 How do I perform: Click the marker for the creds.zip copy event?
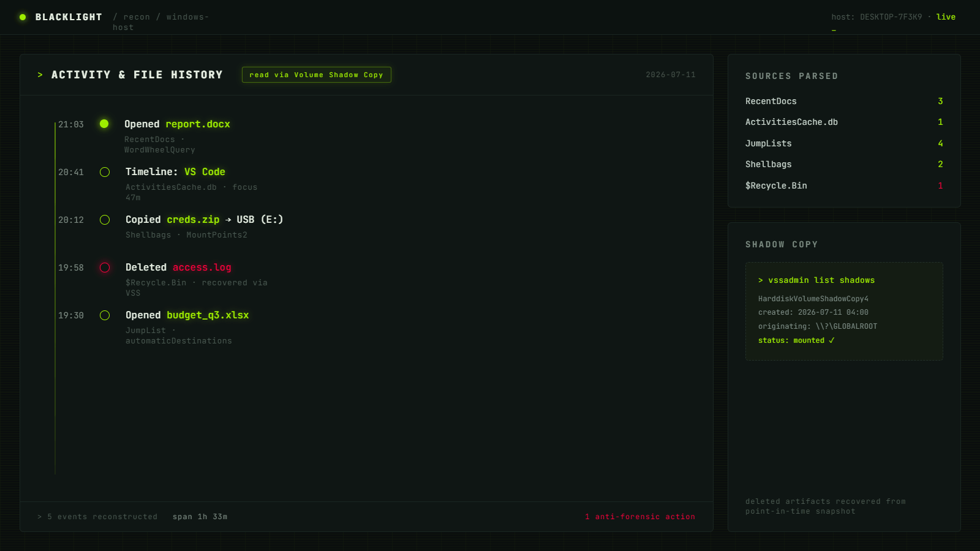tap(105, 220)
